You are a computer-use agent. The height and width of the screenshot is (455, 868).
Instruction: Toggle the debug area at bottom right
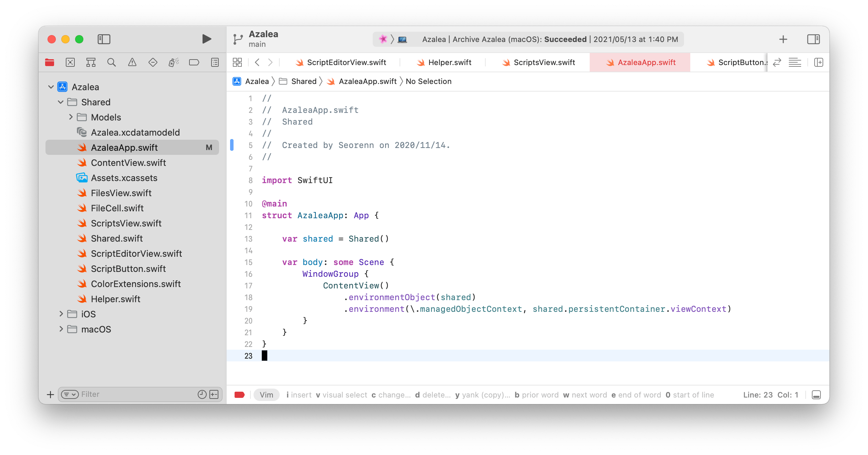(x=816, y=395)
